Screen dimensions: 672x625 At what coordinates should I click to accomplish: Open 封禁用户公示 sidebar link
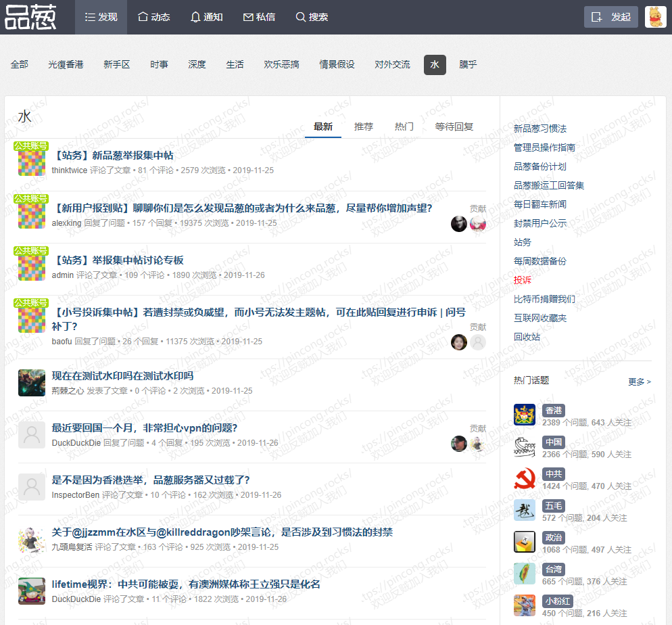tap(540, 223)
